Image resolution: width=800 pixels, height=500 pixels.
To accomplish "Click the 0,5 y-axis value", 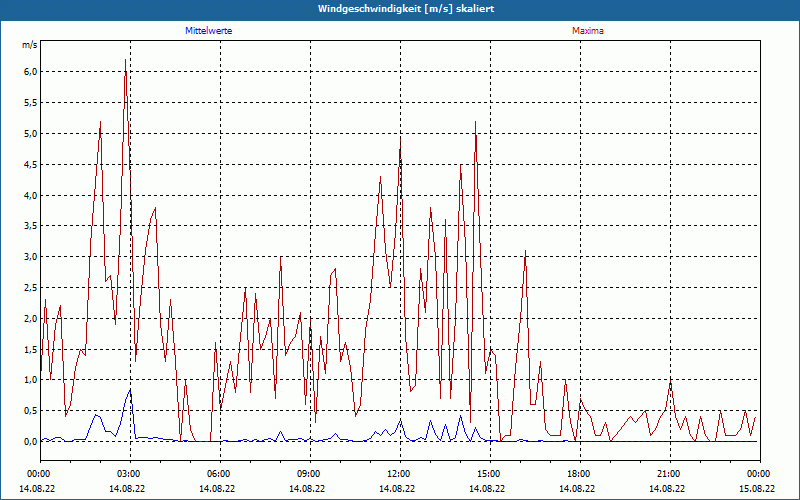I will pos(31,411).
